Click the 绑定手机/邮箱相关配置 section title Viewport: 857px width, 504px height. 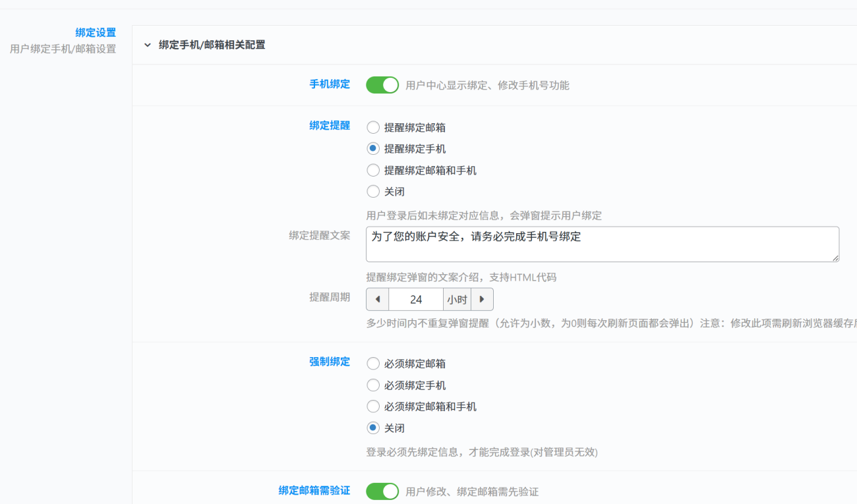click(x=212, y=45)
